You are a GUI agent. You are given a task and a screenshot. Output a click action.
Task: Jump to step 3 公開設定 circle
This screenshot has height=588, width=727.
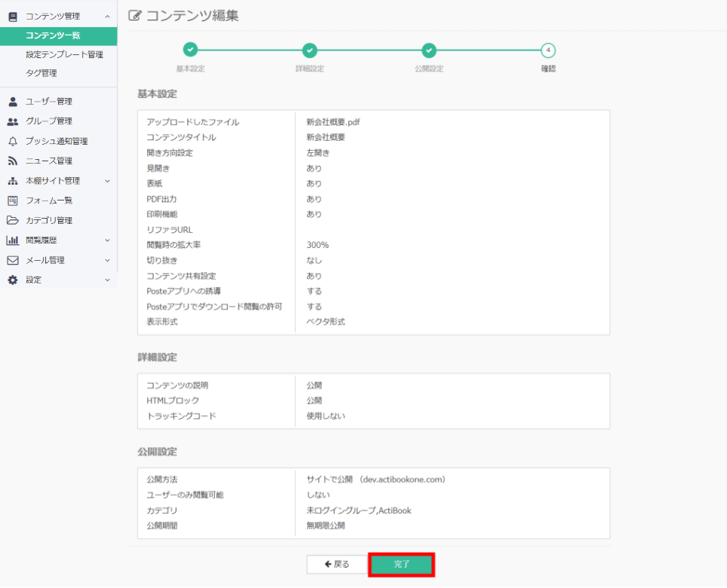click(429, 51)
